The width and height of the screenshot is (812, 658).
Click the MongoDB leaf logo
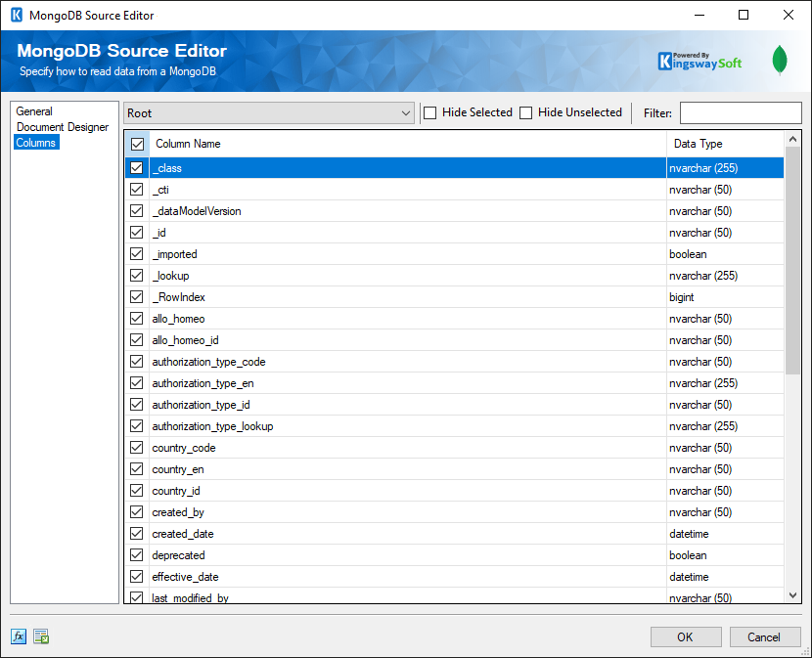pos(780,60)
